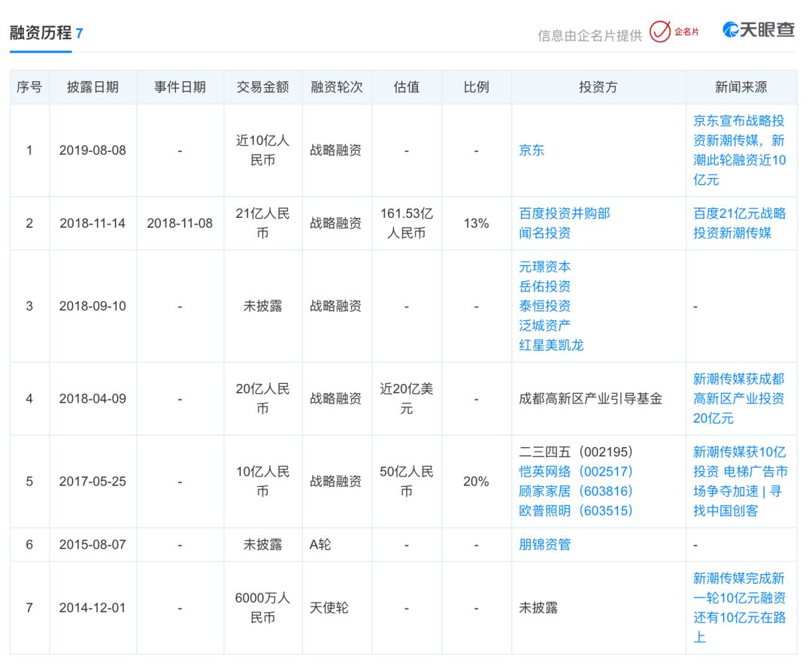Click the blue count 7 beside 融资历程
The height and width of the screenshot is (671, 812).
[x=79, y=34]
